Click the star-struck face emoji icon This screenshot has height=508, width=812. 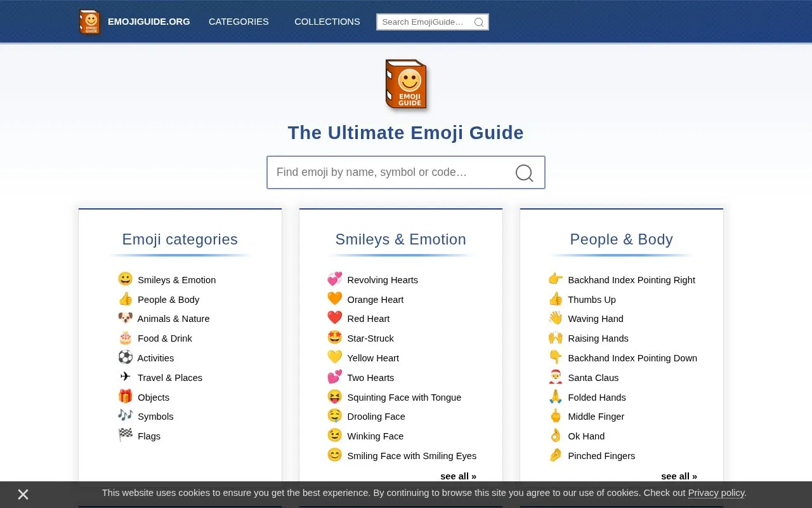pyautogui.click(x=335, y=338)
